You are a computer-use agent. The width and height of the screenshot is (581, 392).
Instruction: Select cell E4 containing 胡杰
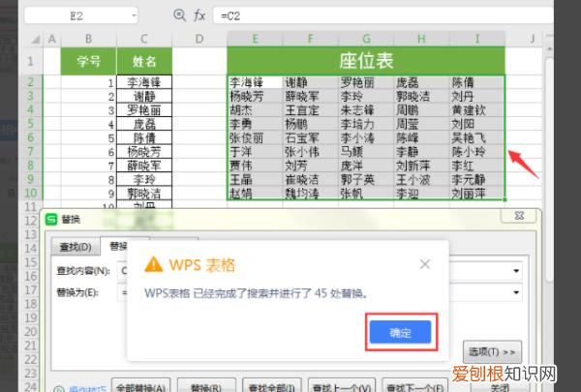click(255, 110)
